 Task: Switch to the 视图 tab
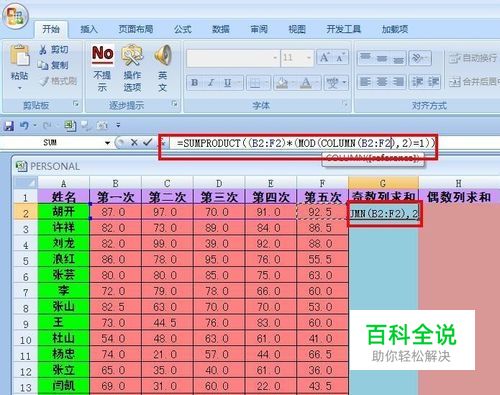pyautogui.click(x=297, y=29)
